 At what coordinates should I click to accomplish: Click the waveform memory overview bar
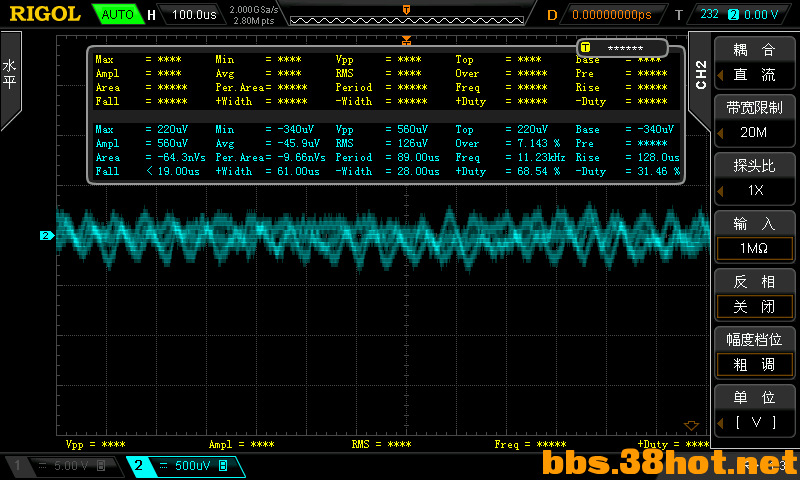[x=407, y=20]
